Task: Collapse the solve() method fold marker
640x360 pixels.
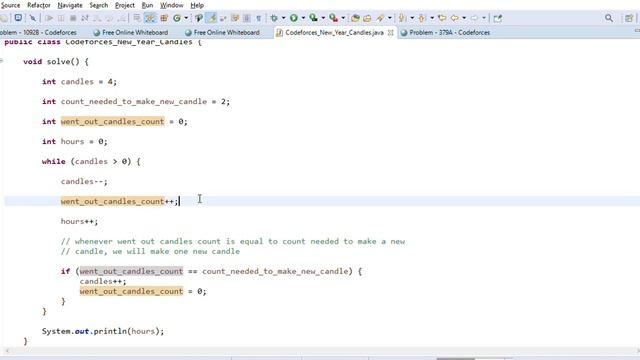Action: [2, 61]
